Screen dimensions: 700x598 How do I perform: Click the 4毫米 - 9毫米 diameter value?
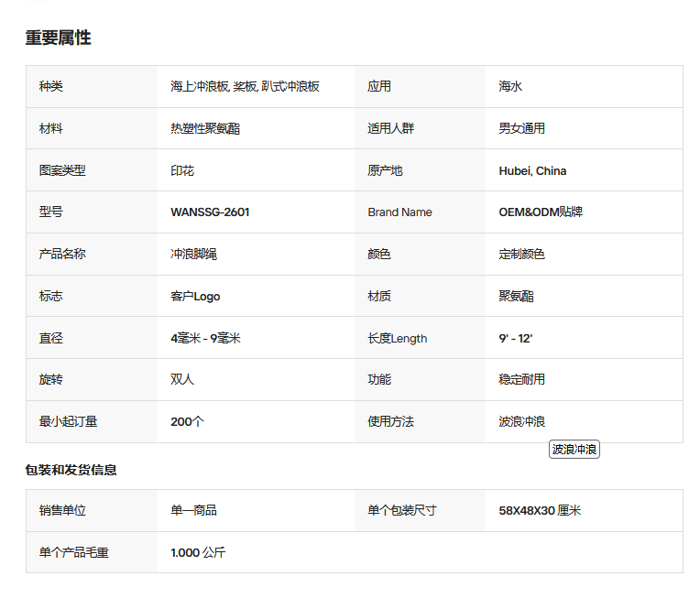click(205, 338)
